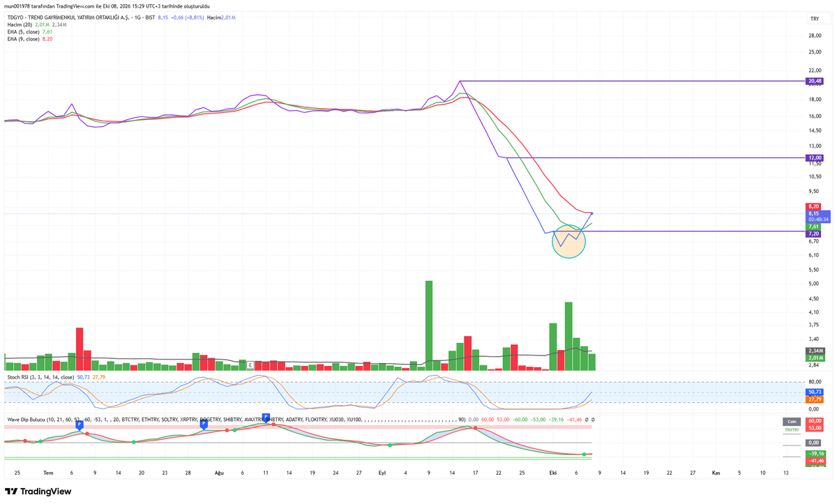
Task: Click the blue 'P' flag in early Tem
Action: 80,424
